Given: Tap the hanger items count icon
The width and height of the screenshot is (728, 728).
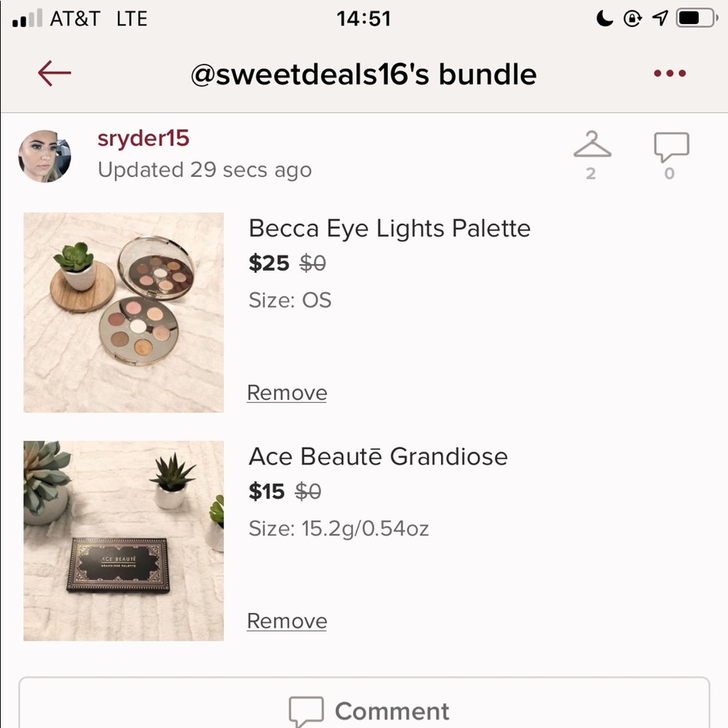Looking at the screenshot, I should click(x=592, y=146).
